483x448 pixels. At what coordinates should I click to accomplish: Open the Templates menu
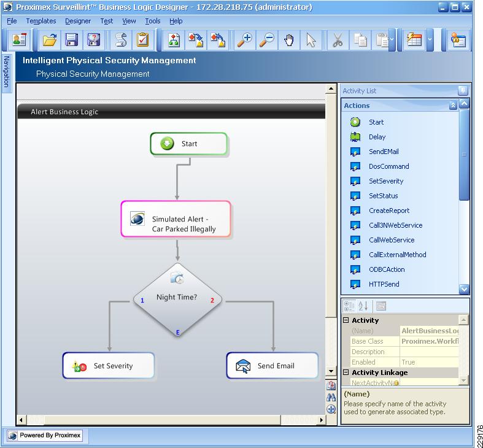click(41, 21)
